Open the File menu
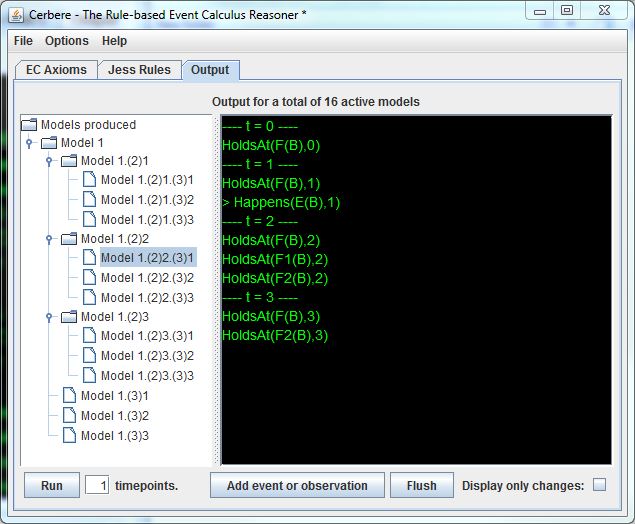 (23, 41)
